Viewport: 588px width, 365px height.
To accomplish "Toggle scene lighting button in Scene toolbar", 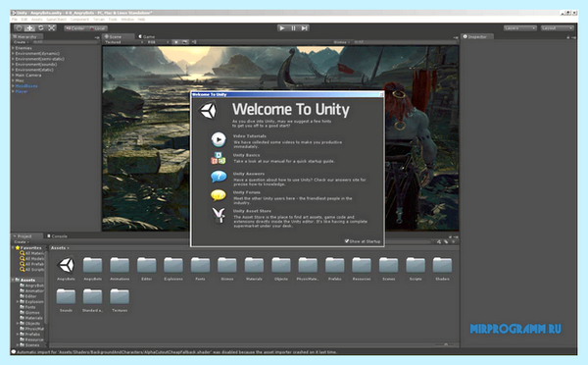I will [175, 42].
